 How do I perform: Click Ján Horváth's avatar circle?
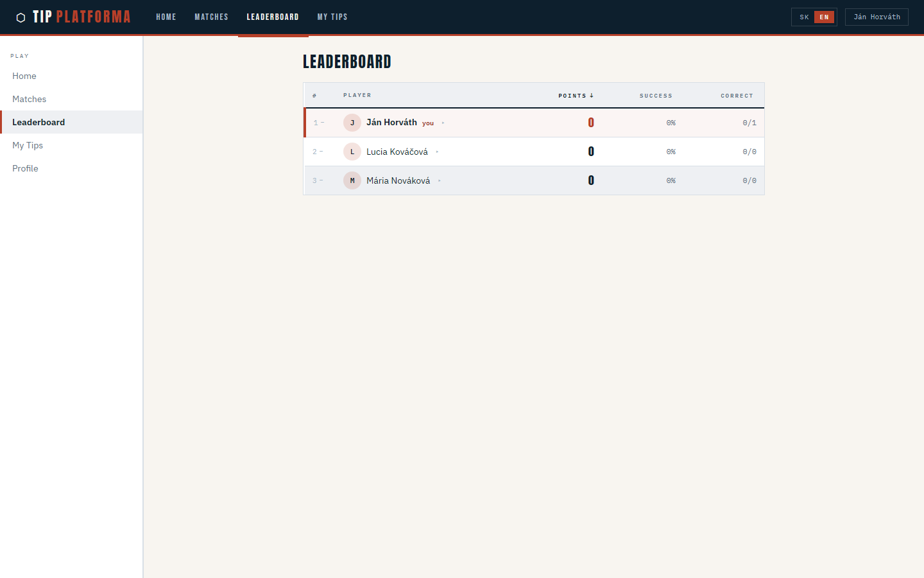[x=352, y=123]
